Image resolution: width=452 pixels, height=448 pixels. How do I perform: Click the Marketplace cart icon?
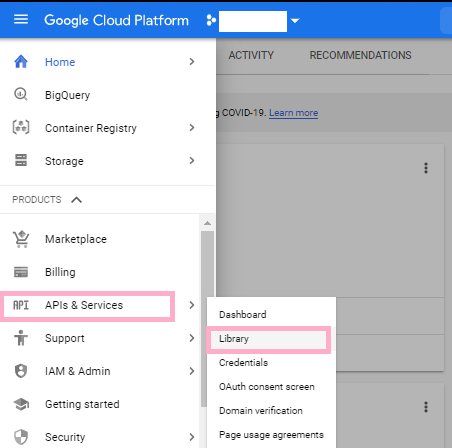click(21, 239)
